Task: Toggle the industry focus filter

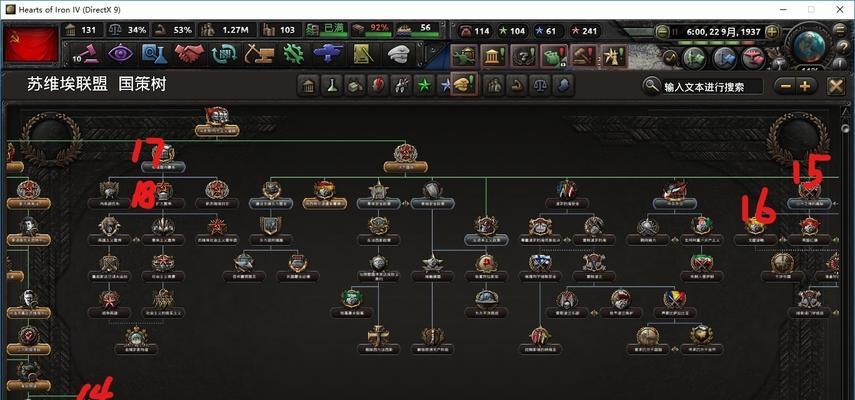Action: point(354,86)
